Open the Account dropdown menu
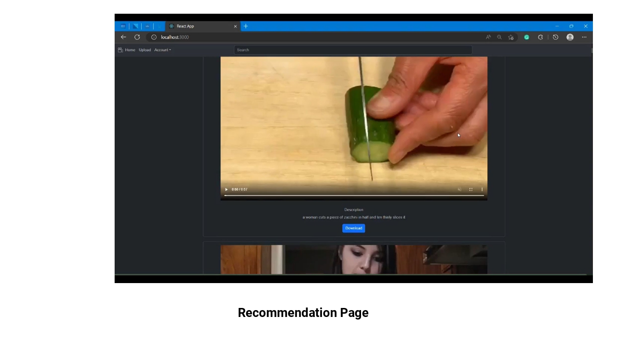 pos(163,50)
